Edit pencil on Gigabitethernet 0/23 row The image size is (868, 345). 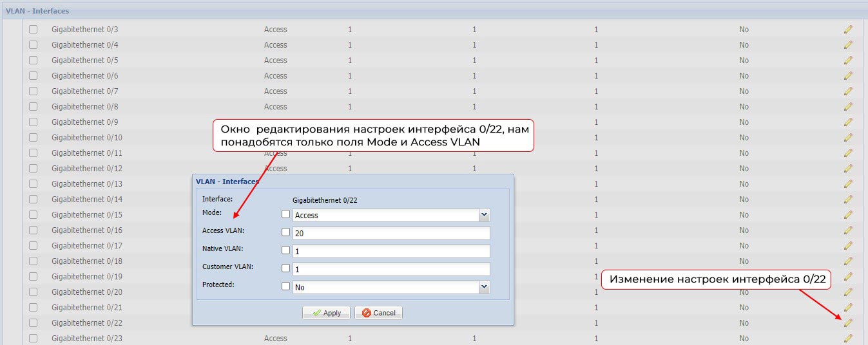(848, 339)
